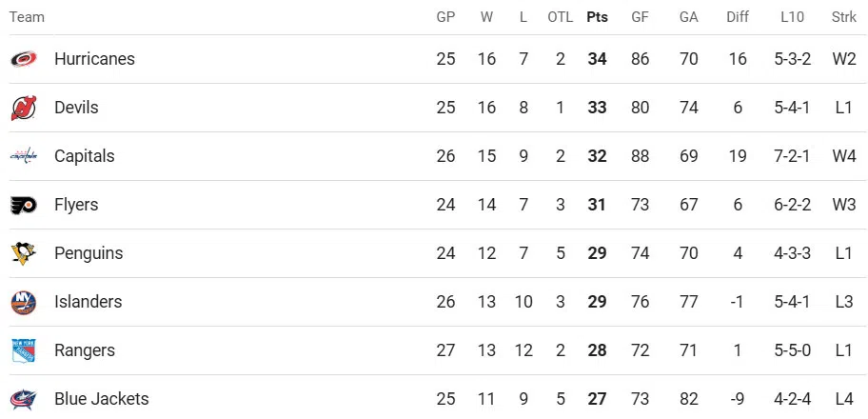Select the Flyers points value 31

tap(597, 205)
